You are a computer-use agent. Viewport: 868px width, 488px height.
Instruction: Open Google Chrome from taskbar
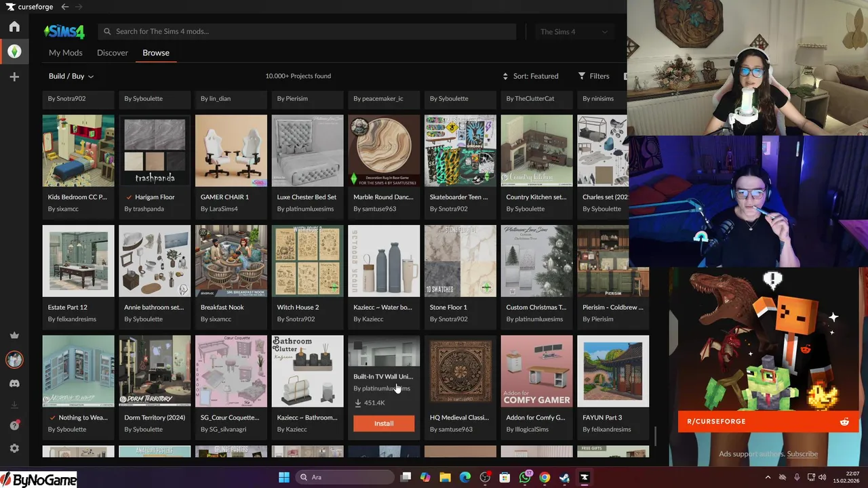[x=545, y=477]
